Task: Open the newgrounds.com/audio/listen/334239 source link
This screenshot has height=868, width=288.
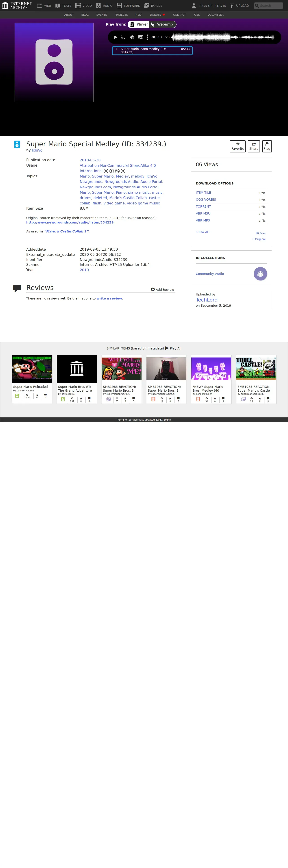Action: 70,222
